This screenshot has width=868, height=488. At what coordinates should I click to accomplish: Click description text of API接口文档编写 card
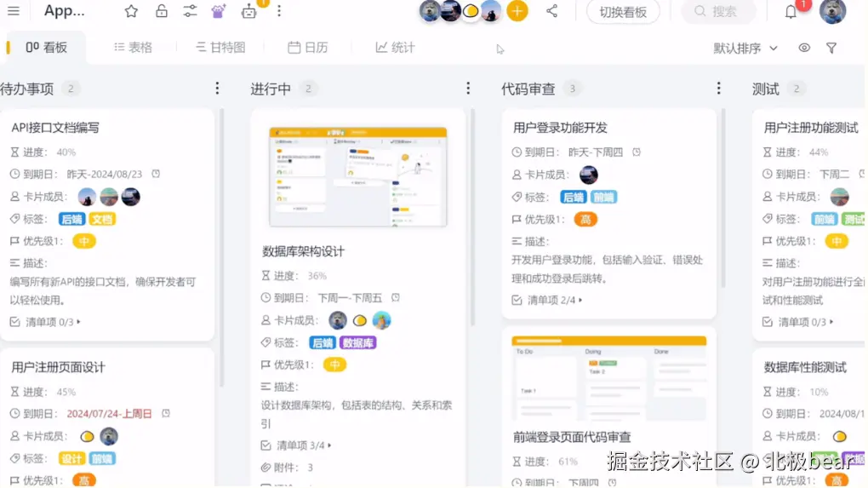coord(103,291)
